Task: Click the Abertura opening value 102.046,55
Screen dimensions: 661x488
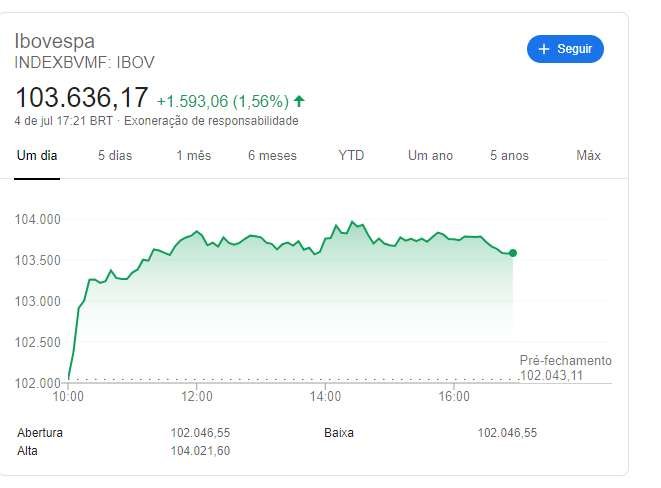Action: [200, 433]
